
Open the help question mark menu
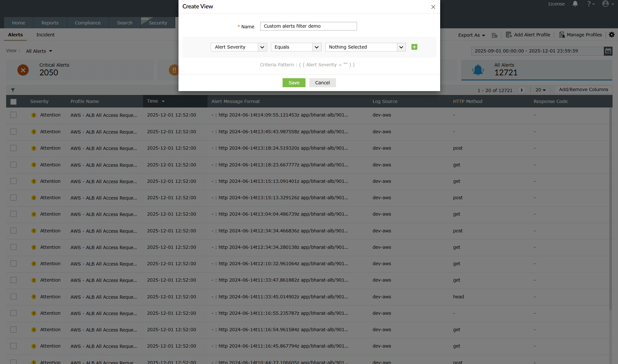tap(589, 4)
